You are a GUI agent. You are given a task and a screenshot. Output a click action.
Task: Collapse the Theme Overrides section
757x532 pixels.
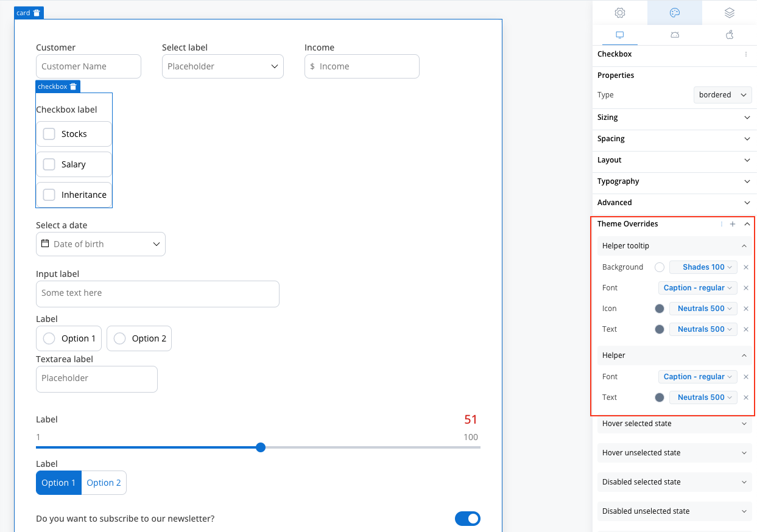[747, 224]
